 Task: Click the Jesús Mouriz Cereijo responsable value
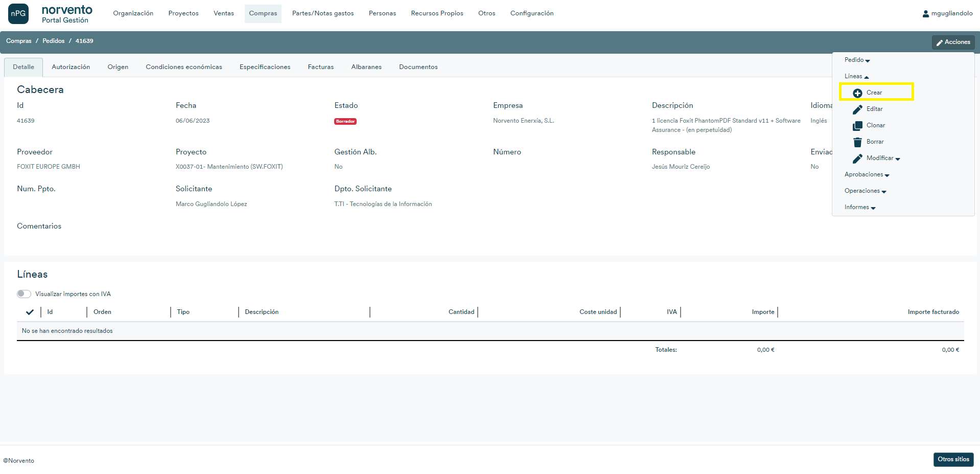coord(681,167)
